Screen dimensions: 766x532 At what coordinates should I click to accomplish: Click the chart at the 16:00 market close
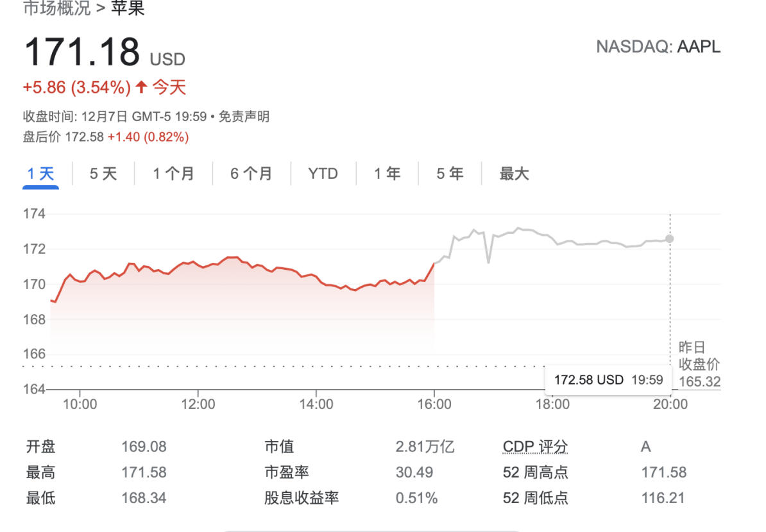tap(434, 263)
